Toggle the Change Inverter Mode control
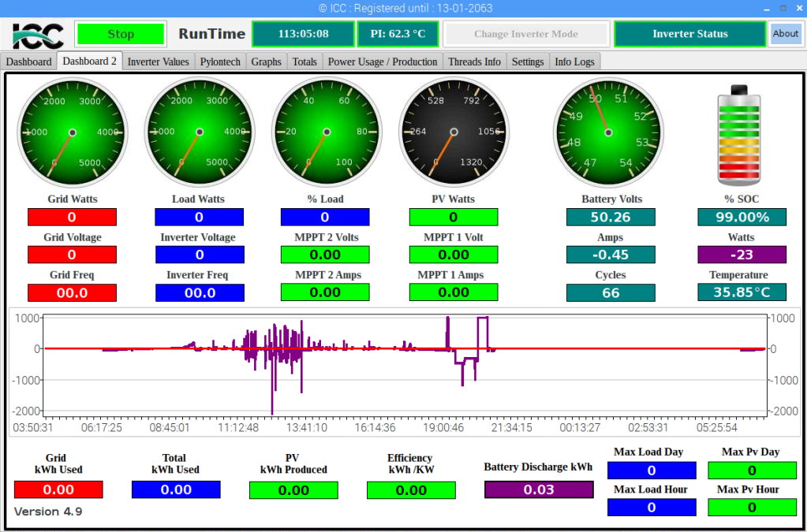Viewport: 807px width, 532px height. point(525,34)
